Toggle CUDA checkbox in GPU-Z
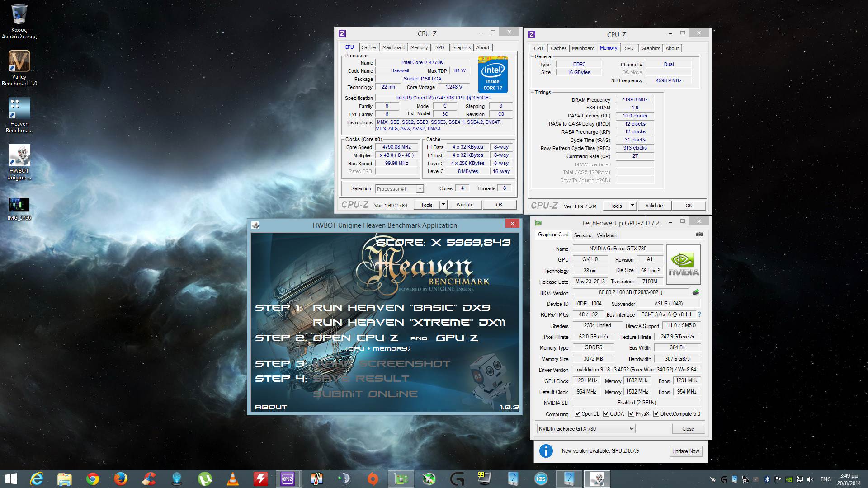The height and width of the screenshot is (488, 868). pos(606,414)
